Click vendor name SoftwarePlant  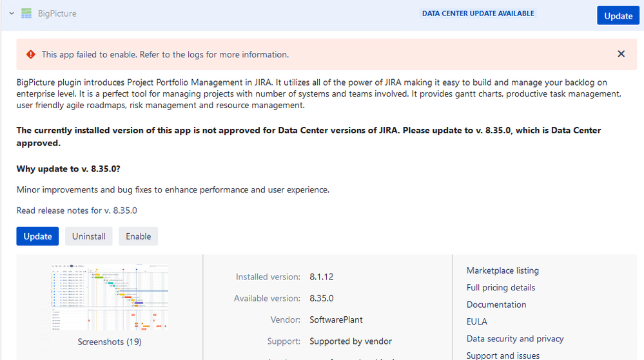pos(336,320)
